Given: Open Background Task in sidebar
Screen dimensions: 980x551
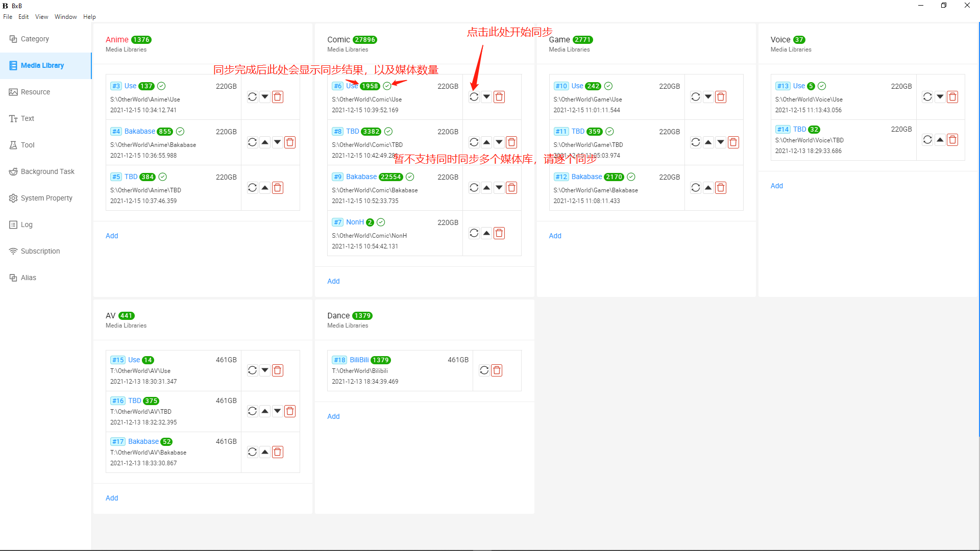Looking at the screenshot, I should 47,171.
